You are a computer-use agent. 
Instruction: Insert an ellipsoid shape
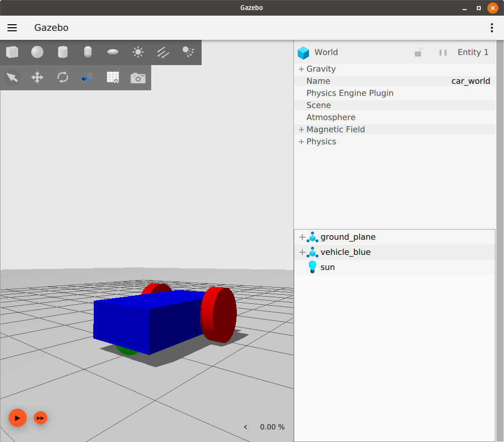[113, 52]
